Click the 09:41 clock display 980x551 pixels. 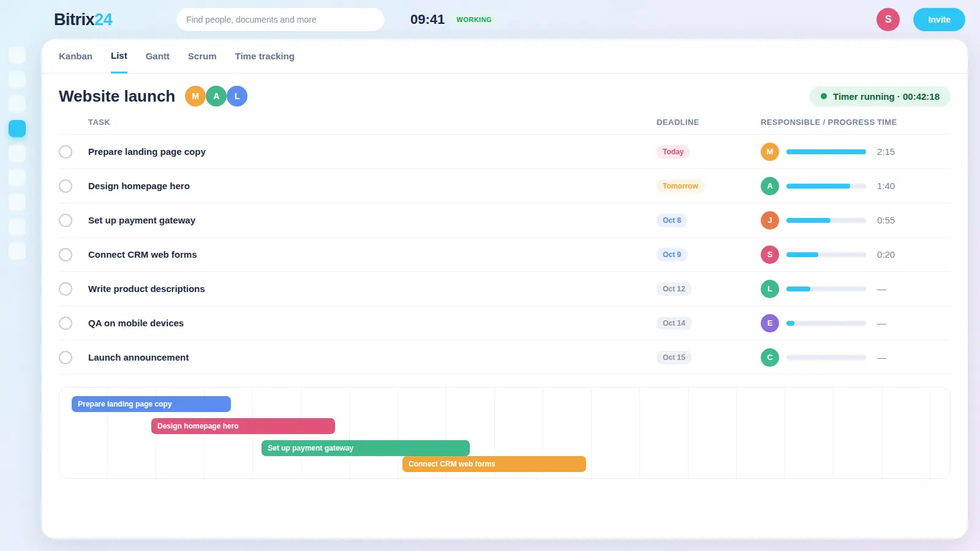click(428, 20)
